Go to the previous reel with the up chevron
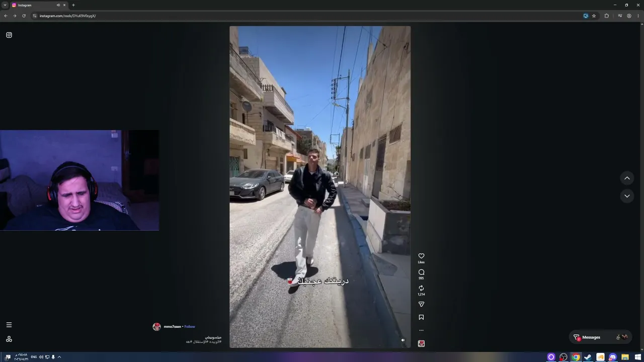 coord(627,178)
